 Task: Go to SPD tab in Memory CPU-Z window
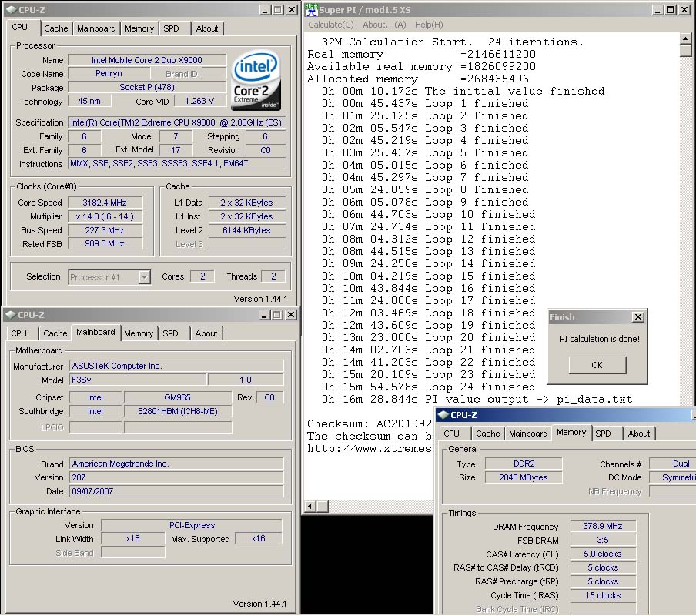pos(603,434)
